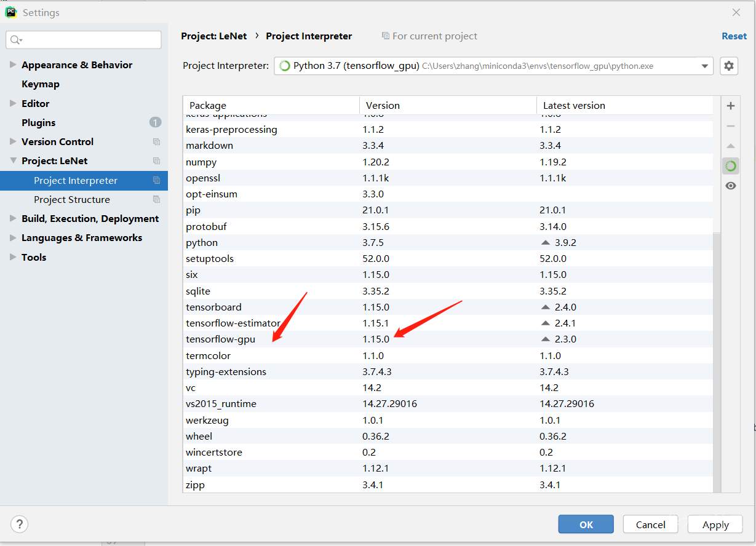Toggle show early releases eye icon
Screen dimensions: 756x546
(731, 186)
